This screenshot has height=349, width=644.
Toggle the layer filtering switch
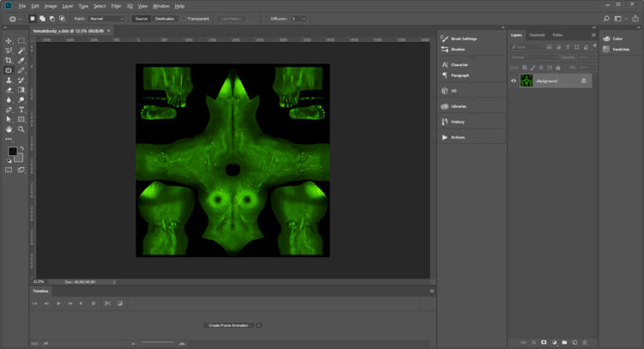594,46
